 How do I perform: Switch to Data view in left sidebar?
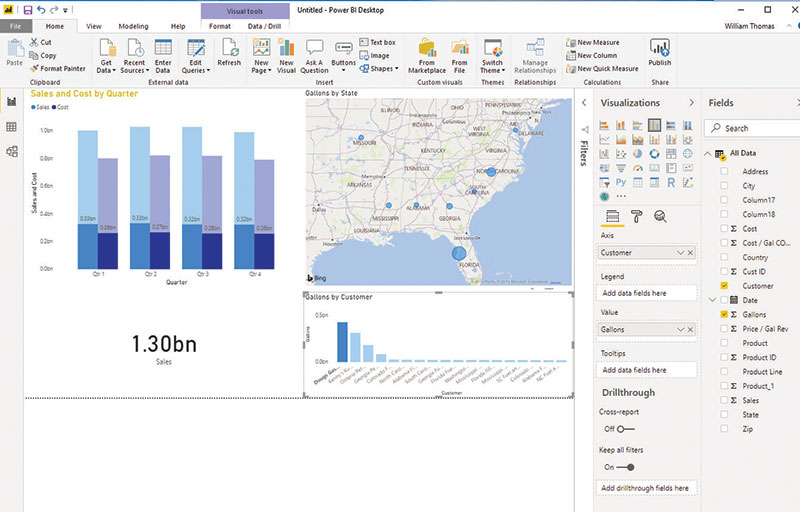(12, 127)
